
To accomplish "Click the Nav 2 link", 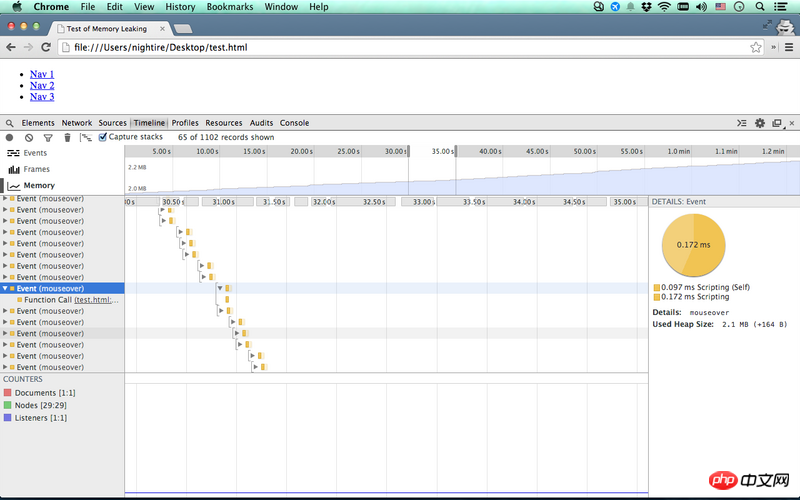I will pos(42,85).
